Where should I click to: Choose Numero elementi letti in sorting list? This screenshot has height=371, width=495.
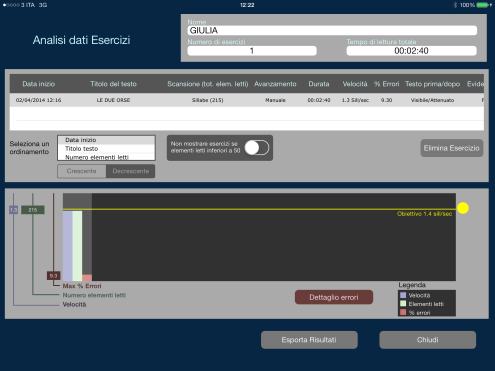pyautogui.click(x=106, y=157)
